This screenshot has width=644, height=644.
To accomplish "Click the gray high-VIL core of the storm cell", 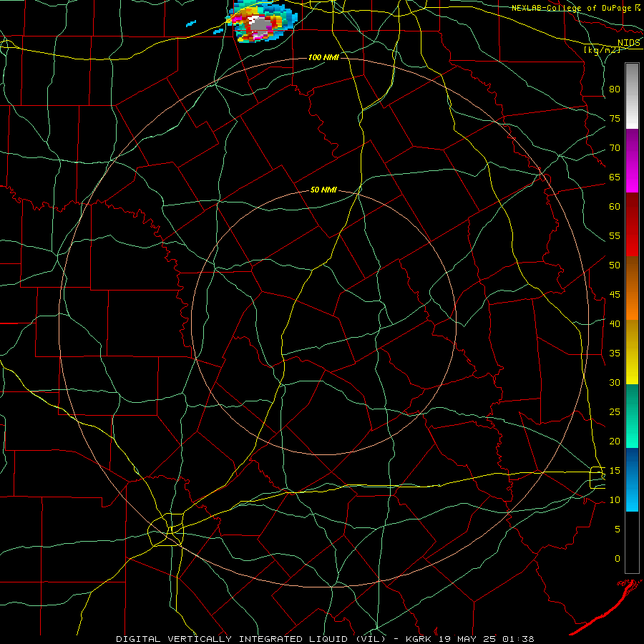I will pos(259,25).
